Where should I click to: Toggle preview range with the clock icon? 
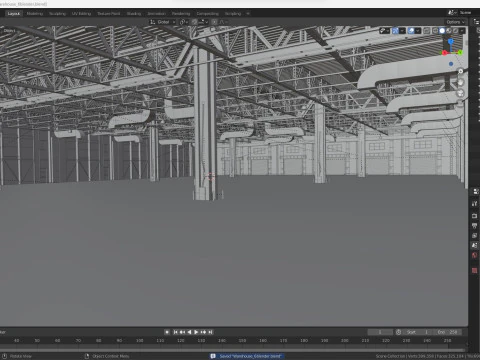398,332
